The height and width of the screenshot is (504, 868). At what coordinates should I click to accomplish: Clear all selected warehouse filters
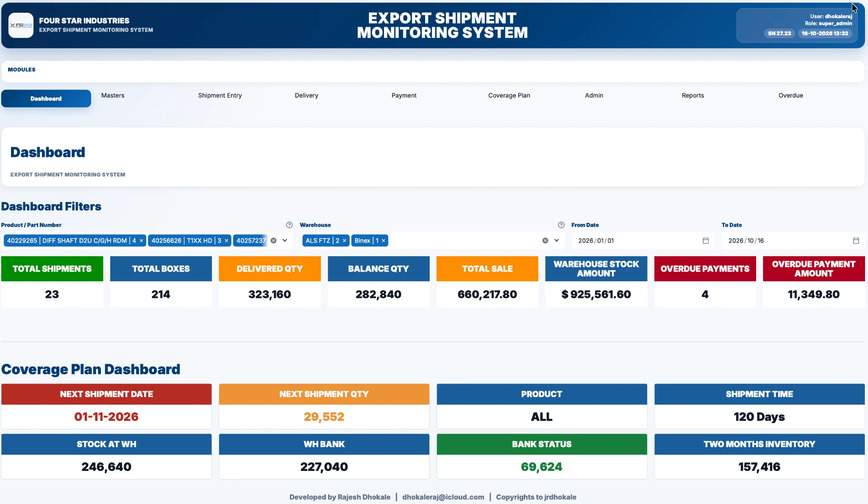coord(545,241)
